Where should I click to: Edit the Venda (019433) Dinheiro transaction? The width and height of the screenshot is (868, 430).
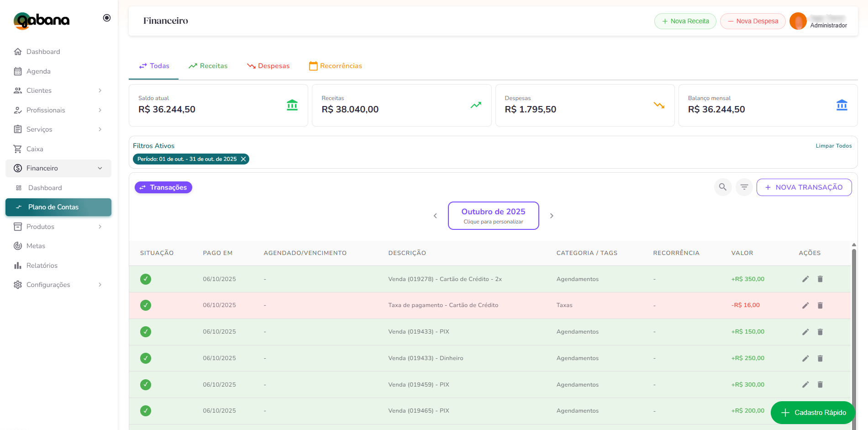point(805,358)
